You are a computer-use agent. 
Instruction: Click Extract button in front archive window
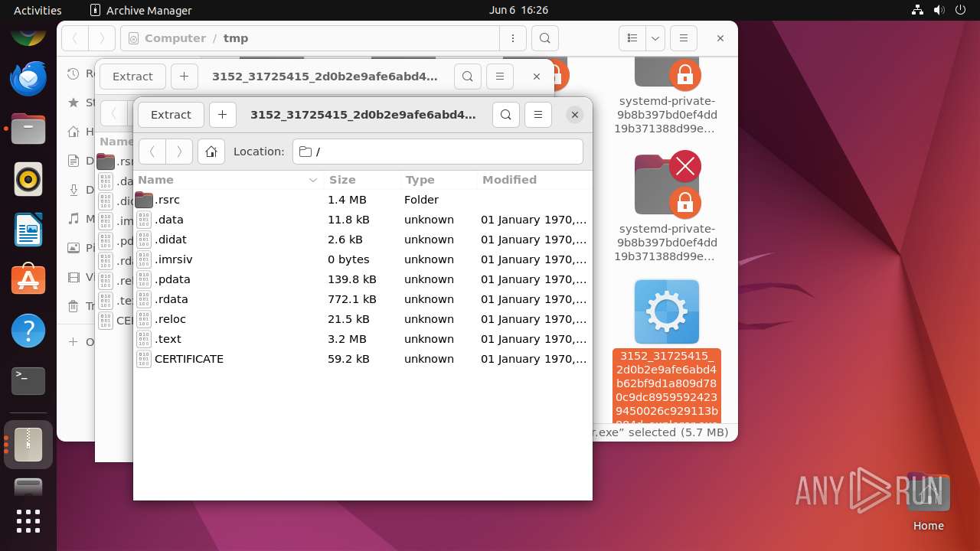(171, 115)
